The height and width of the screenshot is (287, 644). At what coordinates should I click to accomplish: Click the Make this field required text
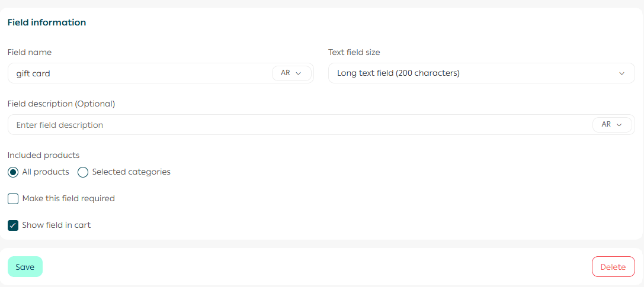click(68, 199)
